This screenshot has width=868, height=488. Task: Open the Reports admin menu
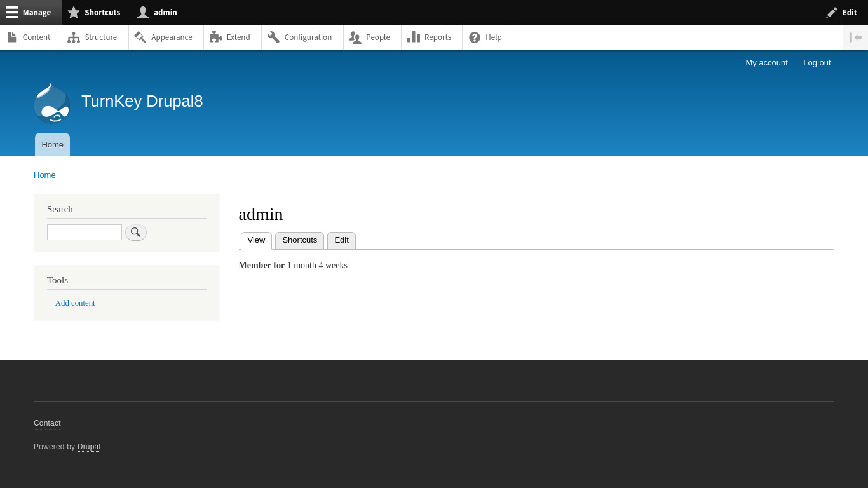pyautogui.click(x=430, y=37)
